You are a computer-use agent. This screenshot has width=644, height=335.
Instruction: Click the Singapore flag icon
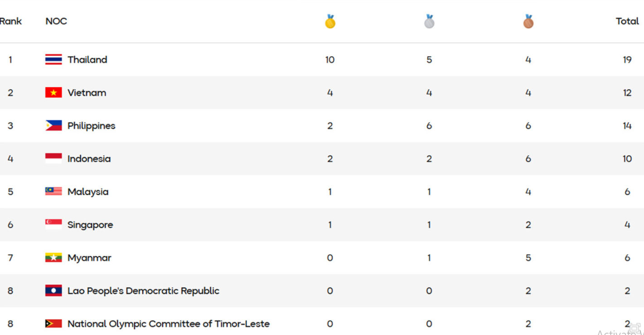(x=53, y=225)
